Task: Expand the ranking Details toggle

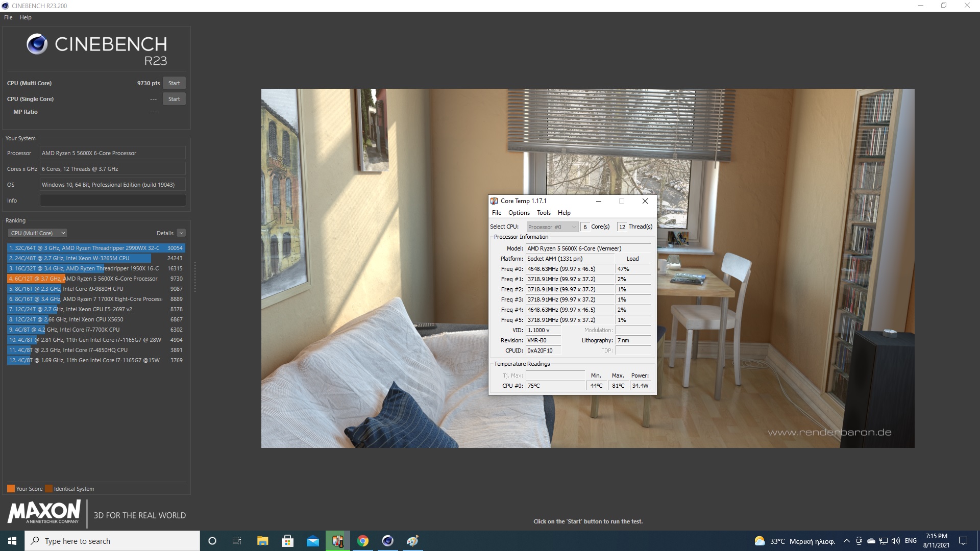Action: tap(181, 233)
